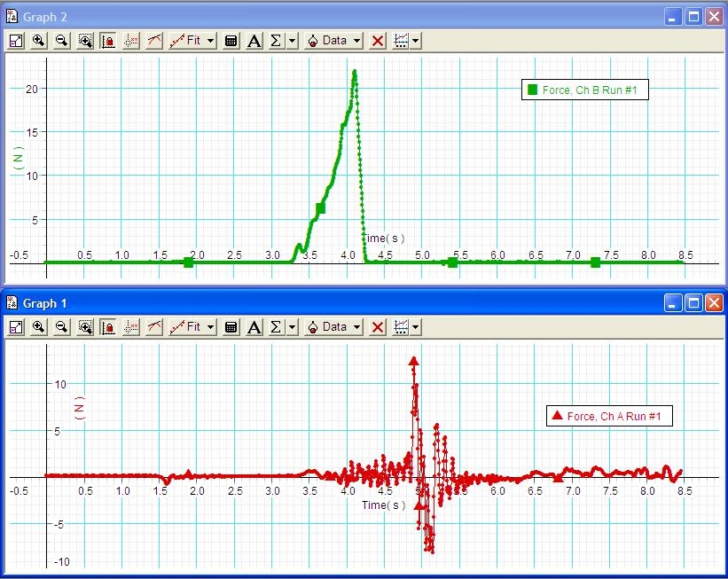Toggle Sigma statistics in Graph 2 toolbar
728x579 pixels.
tap(276, 41)
